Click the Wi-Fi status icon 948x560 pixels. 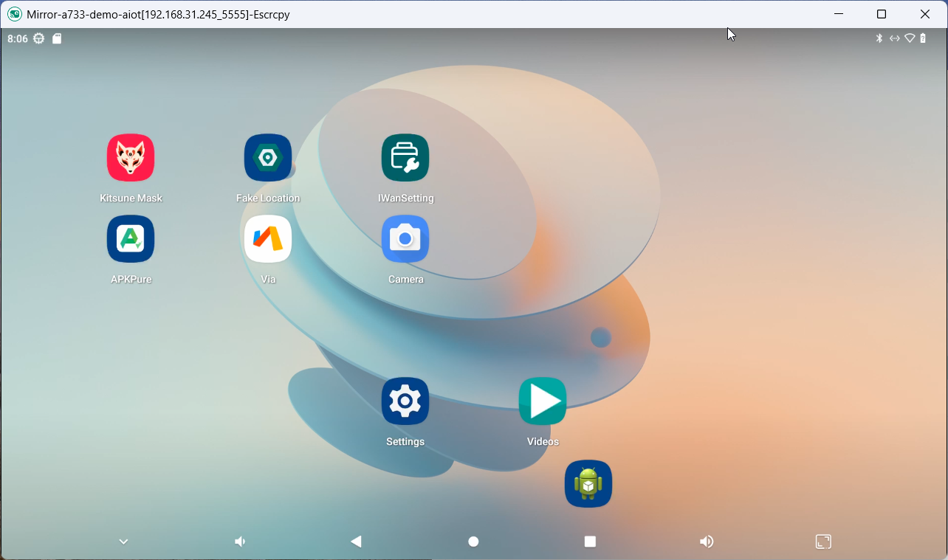pyautogui.click(x=910, y=38)
